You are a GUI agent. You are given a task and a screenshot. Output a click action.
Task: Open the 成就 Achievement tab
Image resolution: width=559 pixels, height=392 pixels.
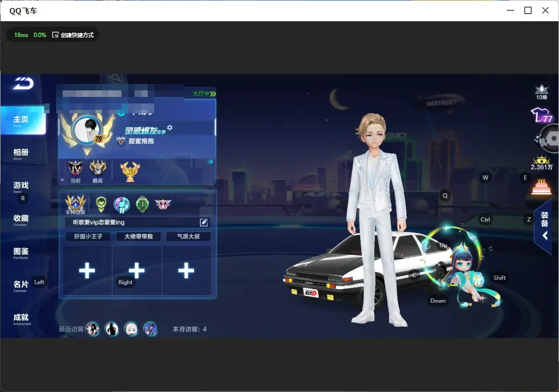coord(21,318)
